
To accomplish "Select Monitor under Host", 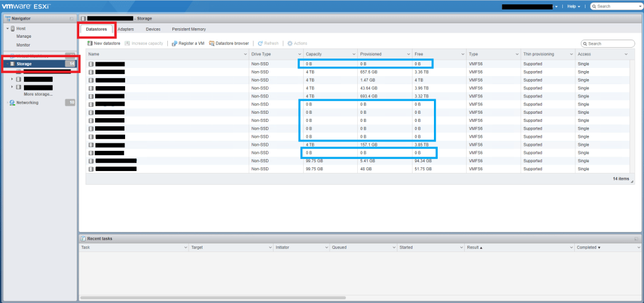I will 23,45.
